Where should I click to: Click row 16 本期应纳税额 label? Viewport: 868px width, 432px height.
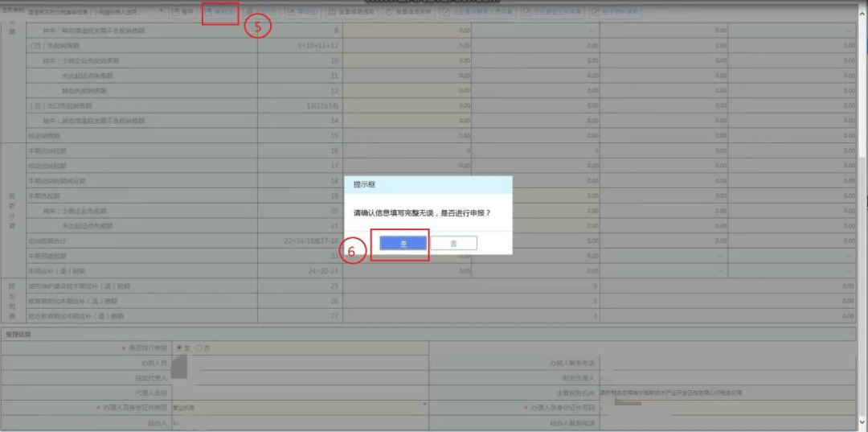(47, 150)
